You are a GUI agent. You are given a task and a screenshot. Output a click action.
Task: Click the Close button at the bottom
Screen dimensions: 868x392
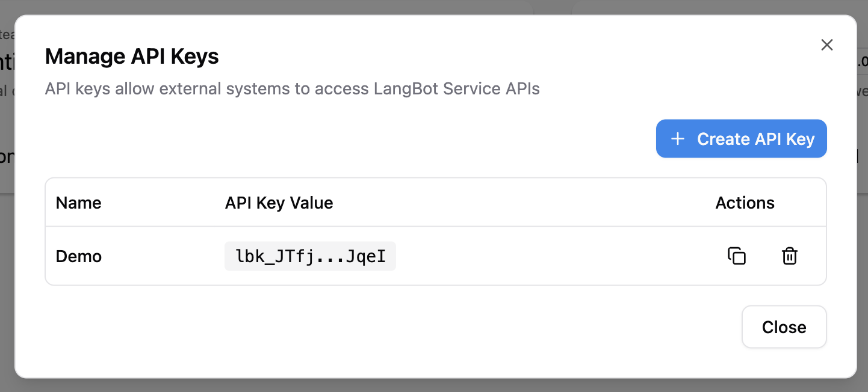(784, 326)
